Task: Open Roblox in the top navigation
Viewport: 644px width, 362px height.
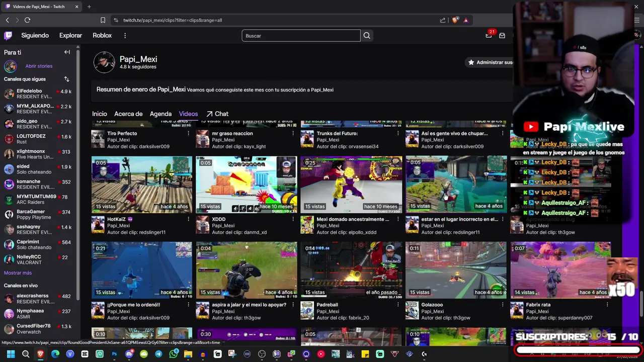Action: [x=102, y=36]
